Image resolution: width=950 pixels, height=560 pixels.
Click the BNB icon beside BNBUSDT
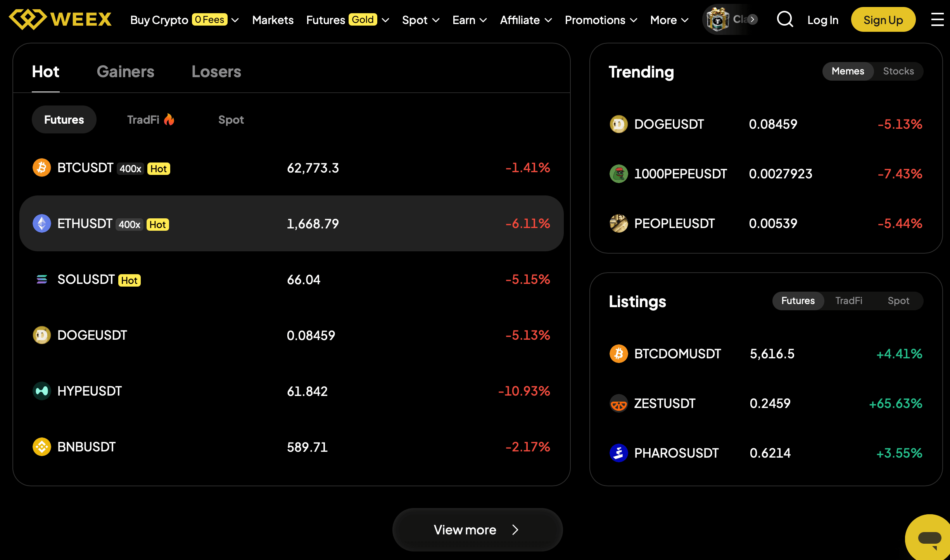[x=42, y=447]
